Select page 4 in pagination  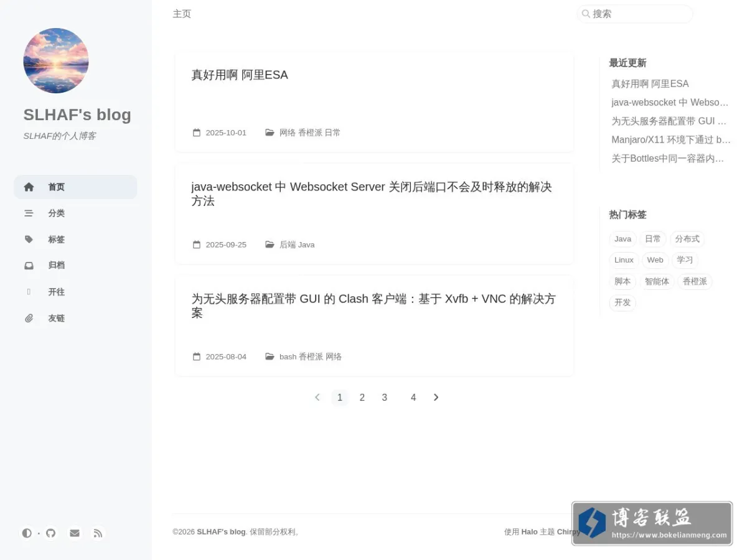(x=413, y=398)
